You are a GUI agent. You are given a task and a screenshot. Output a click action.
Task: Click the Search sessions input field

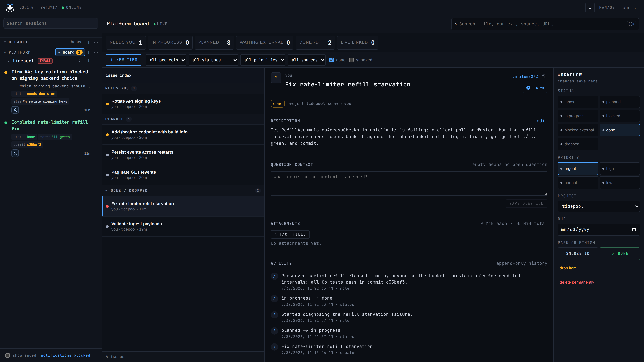(51, 23)
